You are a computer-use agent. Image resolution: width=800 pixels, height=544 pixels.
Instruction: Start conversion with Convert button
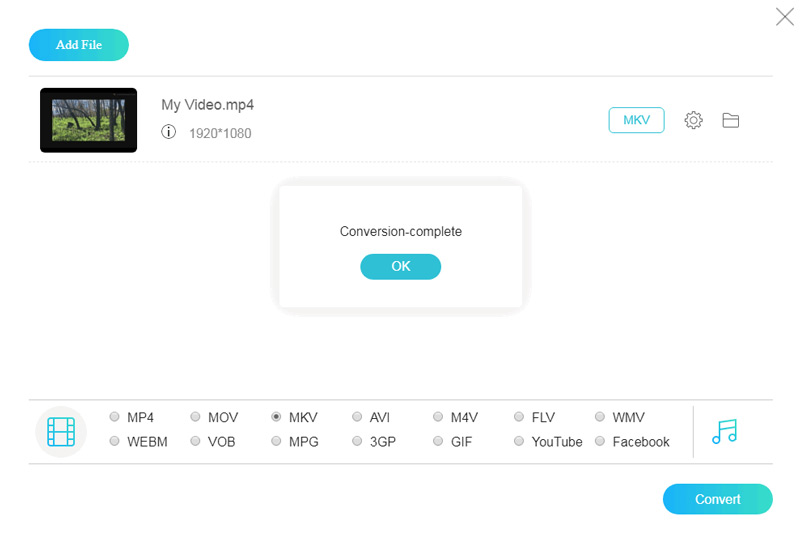717,499
